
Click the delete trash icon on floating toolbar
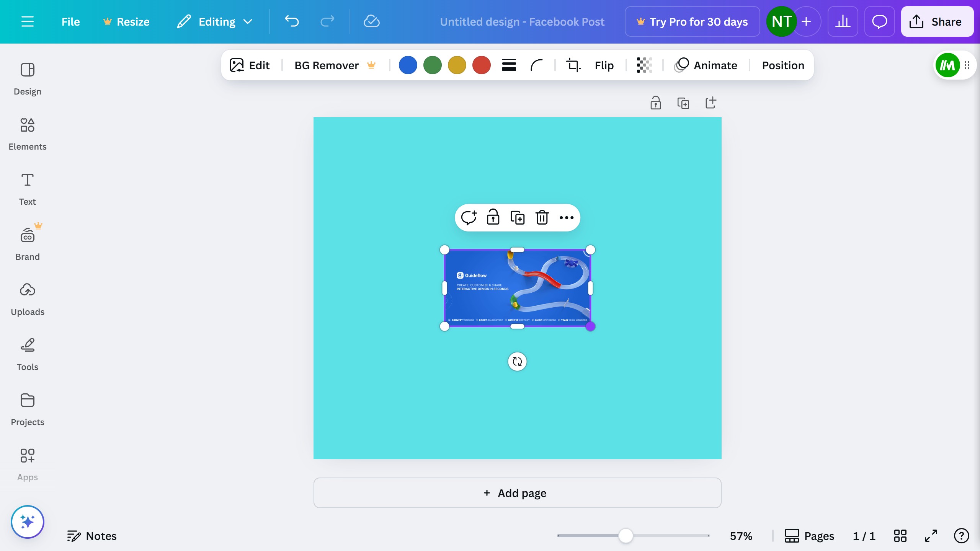point(542,217)
